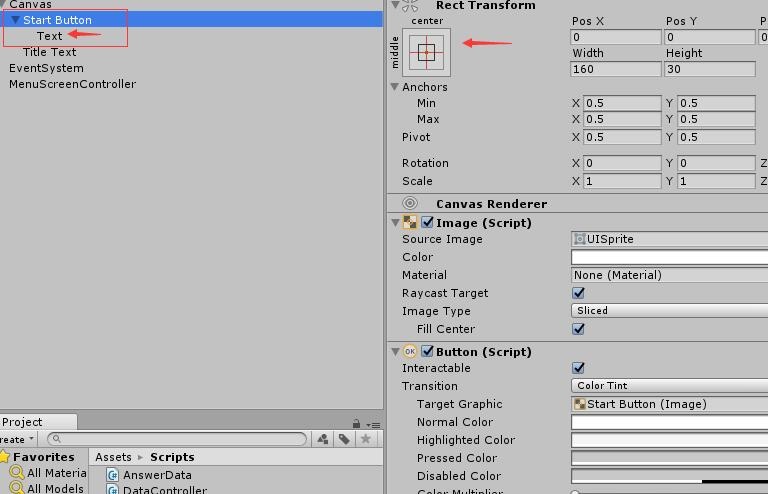Click the Anchors Max Y field
Image resolution: width=768 pixels, height=494 pixels.
coord(716,119)
